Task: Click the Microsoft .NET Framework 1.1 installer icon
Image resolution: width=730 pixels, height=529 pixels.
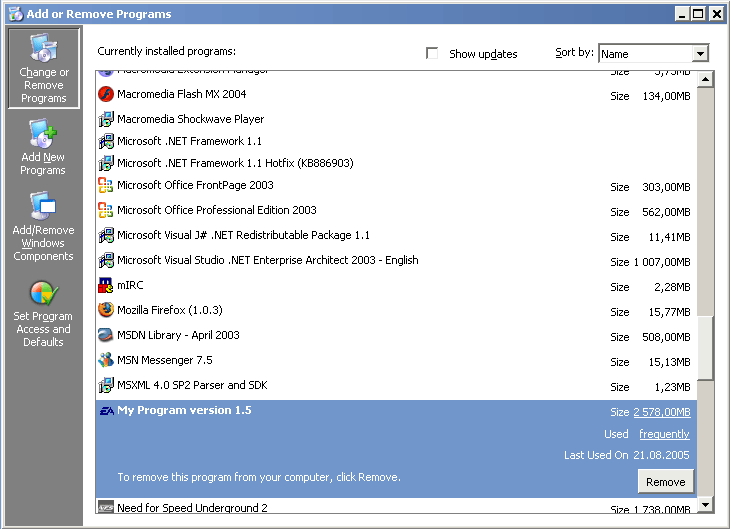Action: (x=106, y=141)
